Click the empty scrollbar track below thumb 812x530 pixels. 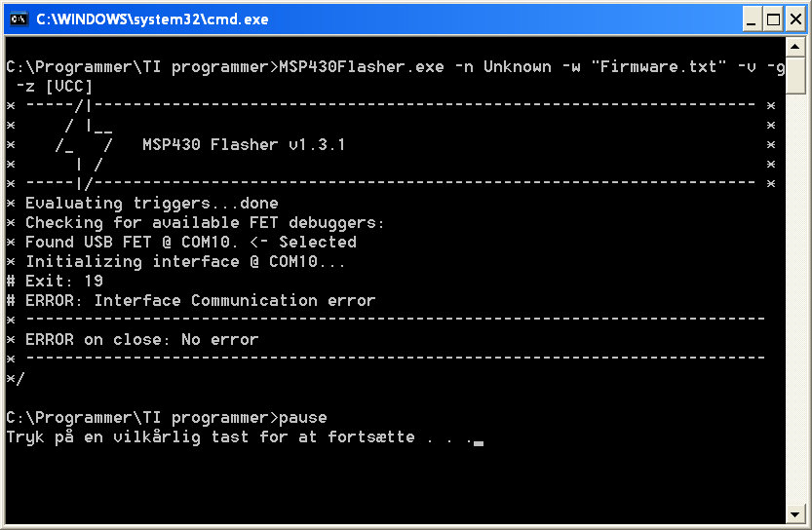[794, 299]
